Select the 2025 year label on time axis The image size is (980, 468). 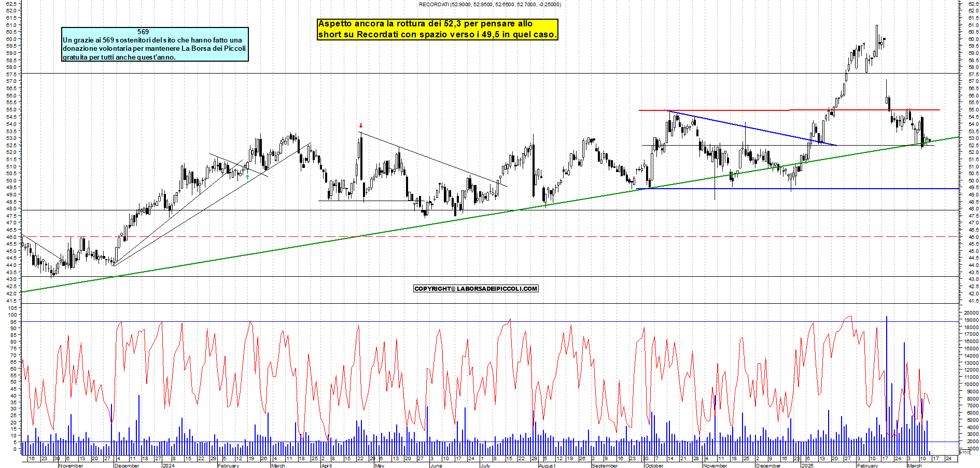tap(807, 465)
